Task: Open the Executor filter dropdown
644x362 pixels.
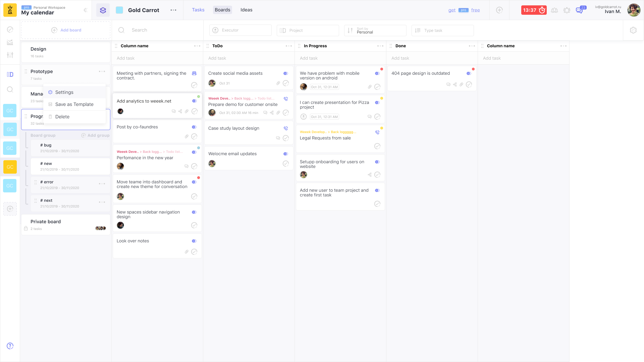Action: pos(240,30)
